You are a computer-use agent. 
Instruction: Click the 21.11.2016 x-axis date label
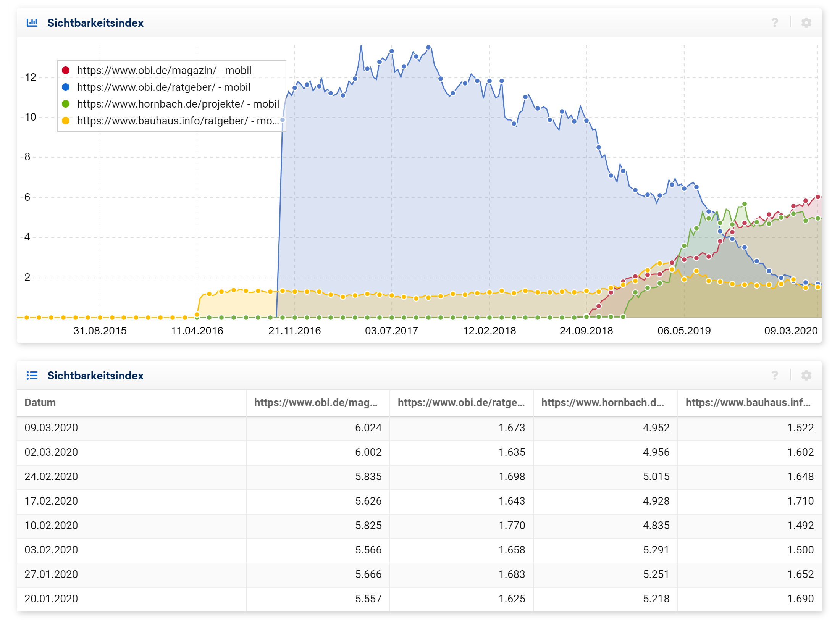tap(294, 331)
